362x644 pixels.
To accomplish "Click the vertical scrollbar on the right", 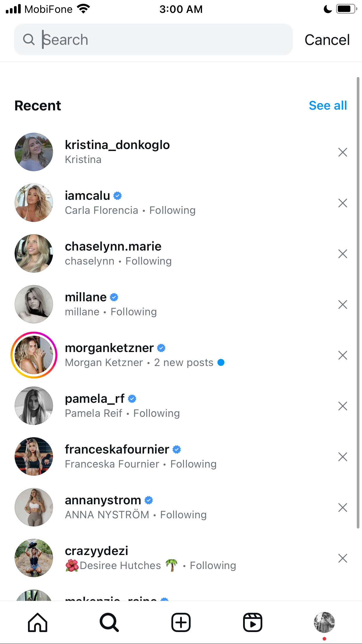I will tap(358, 302).
